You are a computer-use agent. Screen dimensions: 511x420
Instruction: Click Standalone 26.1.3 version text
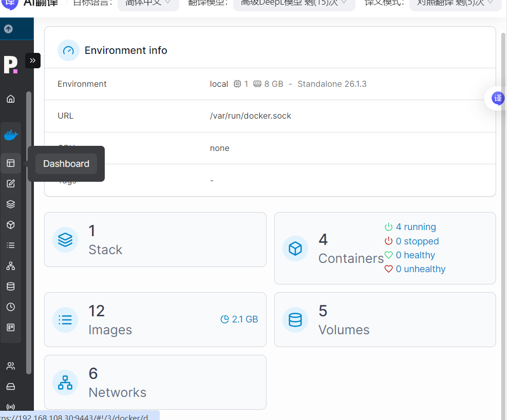332,84
